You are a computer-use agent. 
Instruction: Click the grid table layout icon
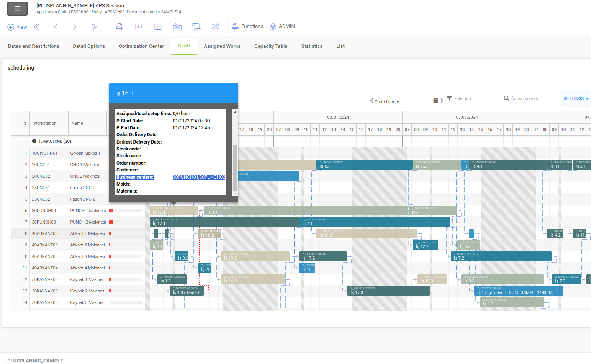[158, 27]
